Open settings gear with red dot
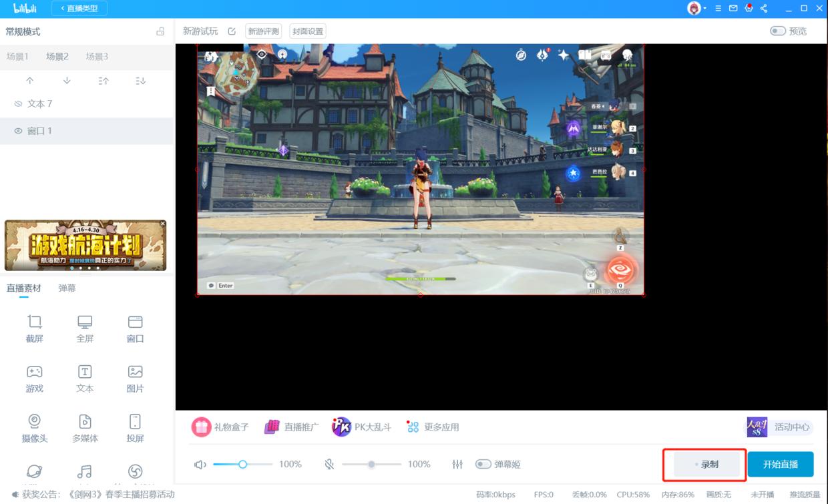 click(749, 8)
